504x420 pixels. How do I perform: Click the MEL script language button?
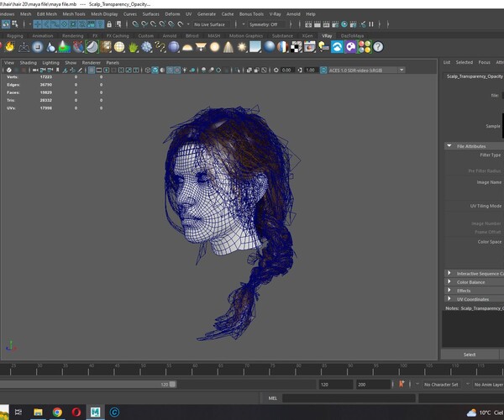(272, 398)
